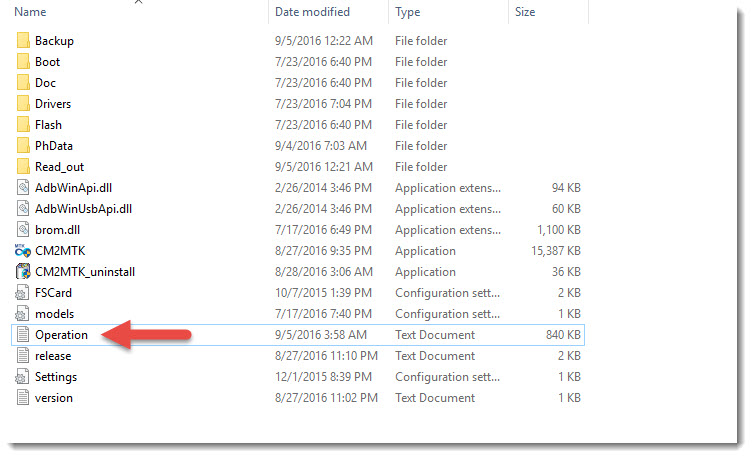Select the Drivers folder name
Viewport: 752px width, 458px height.
[x=53, y=104]
